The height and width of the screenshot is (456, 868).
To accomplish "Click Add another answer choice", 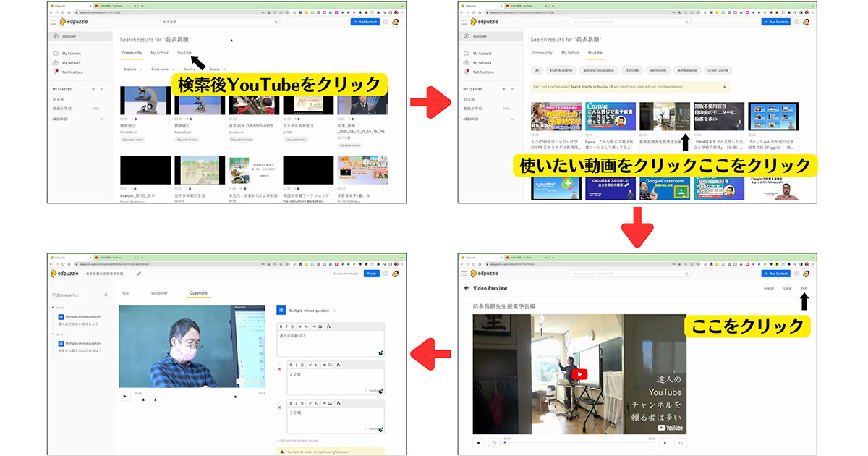I will click(297, 440).
